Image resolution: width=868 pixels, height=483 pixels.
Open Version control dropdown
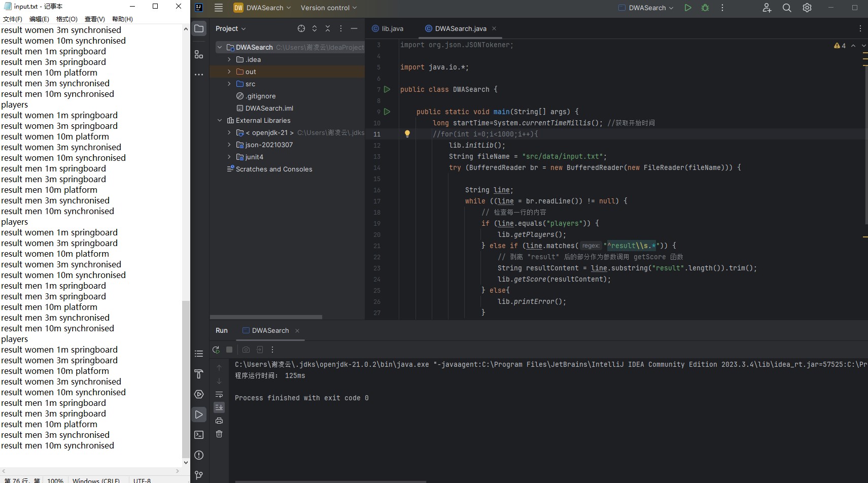[x=329, y=8]
